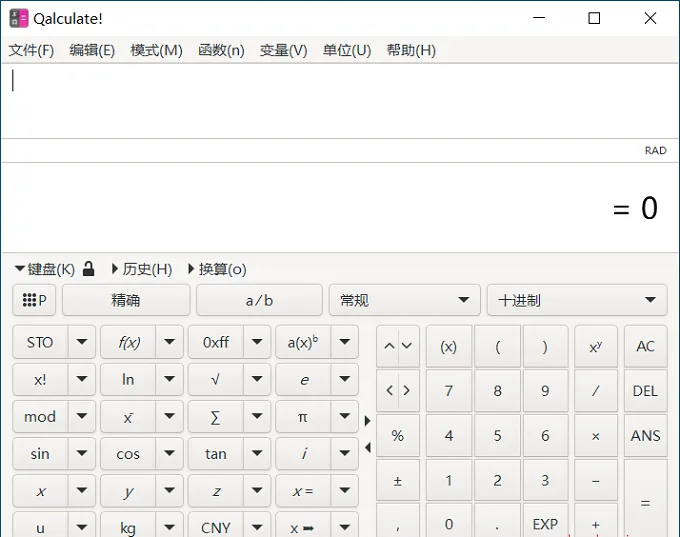Click the mod modulo button
Screen dimensions: 680x537
40,417
